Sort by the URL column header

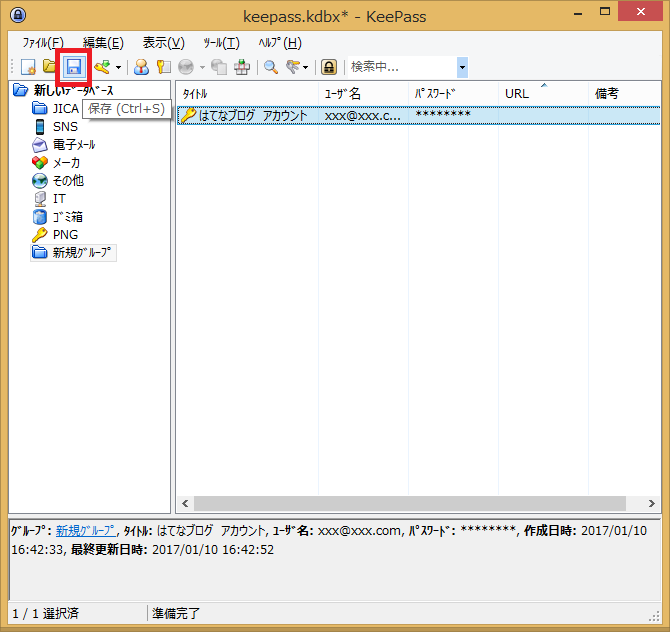[544, 94]
